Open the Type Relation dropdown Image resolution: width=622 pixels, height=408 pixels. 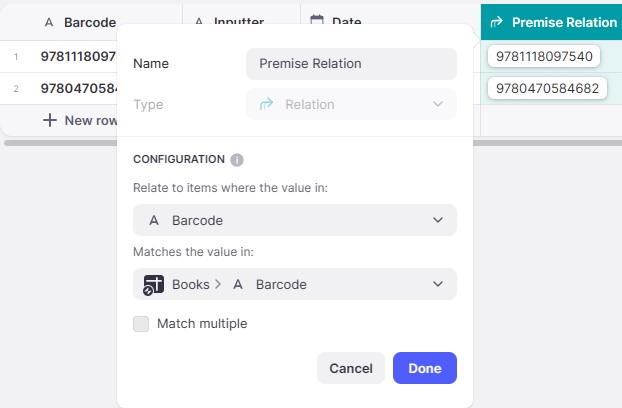(x=351, y=104)
